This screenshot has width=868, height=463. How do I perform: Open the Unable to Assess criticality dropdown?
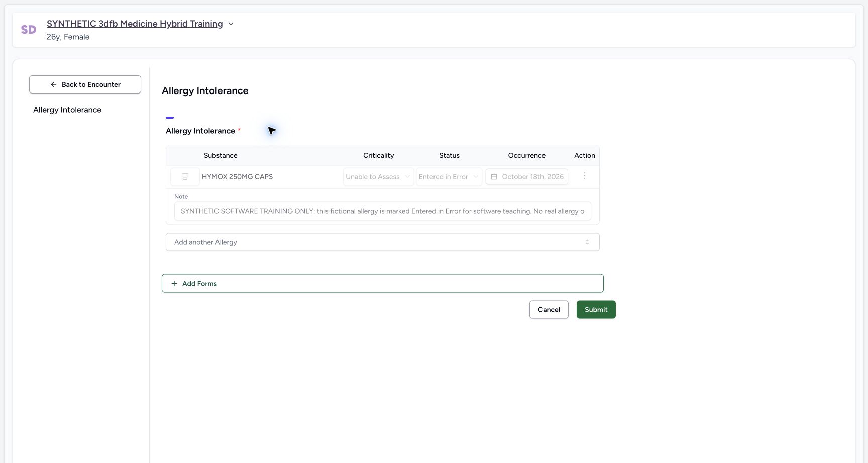click(378, 177)
